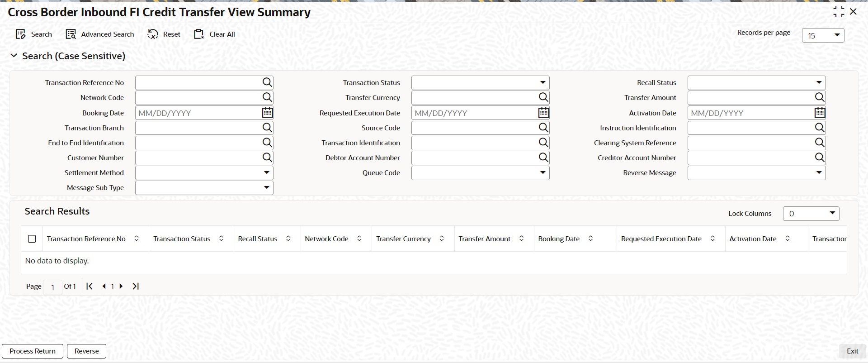Click the Reverse button
868x363 pixels.
(86, 351)
